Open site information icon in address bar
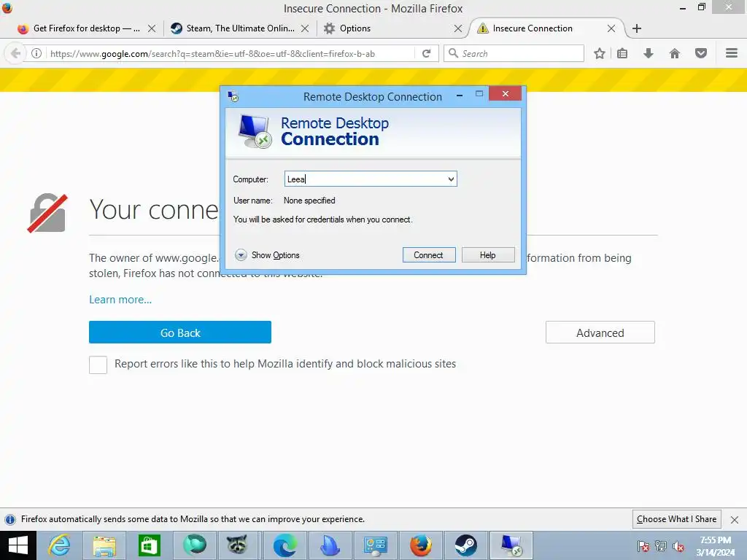The height and width of the screenshot is (560, 747). (x=36, y=53)
